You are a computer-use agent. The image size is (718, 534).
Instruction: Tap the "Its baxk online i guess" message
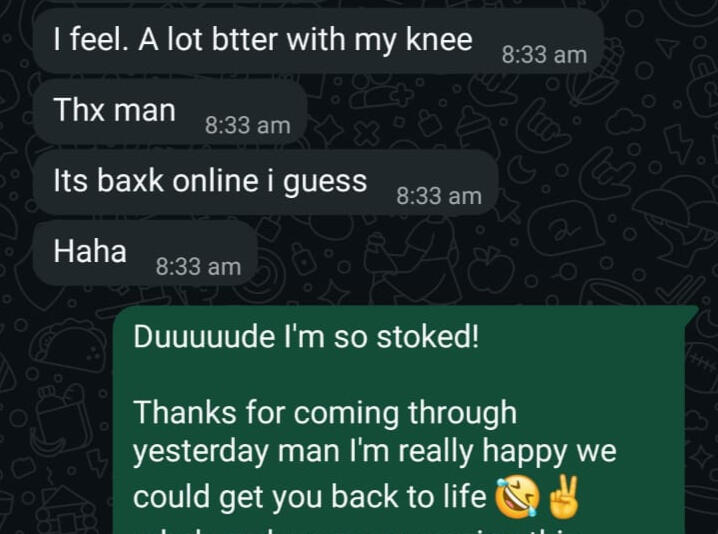[x=266, y=182]
